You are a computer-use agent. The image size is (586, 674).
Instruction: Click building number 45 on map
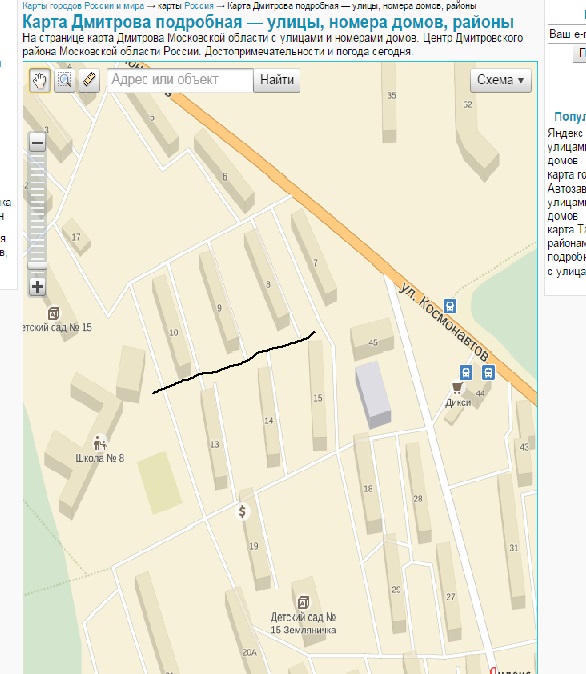click(373, 342)
